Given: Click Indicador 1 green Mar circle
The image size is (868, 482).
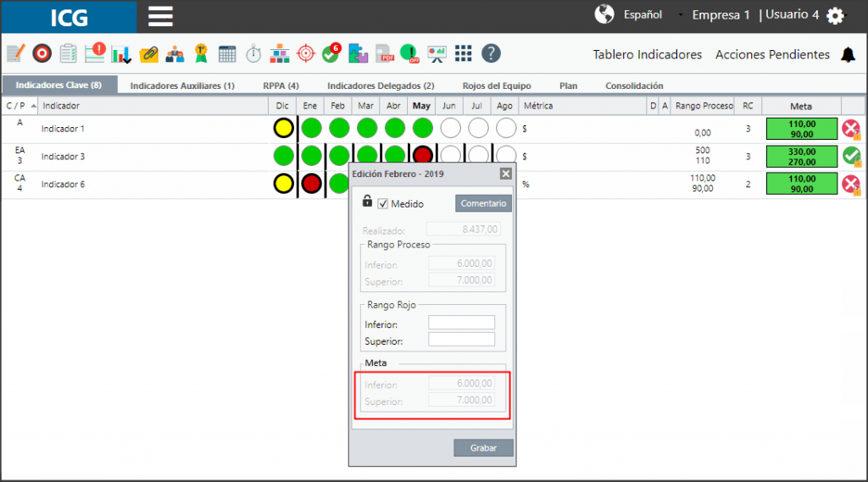Looking at the screenshot, I should tap(366, 129).
